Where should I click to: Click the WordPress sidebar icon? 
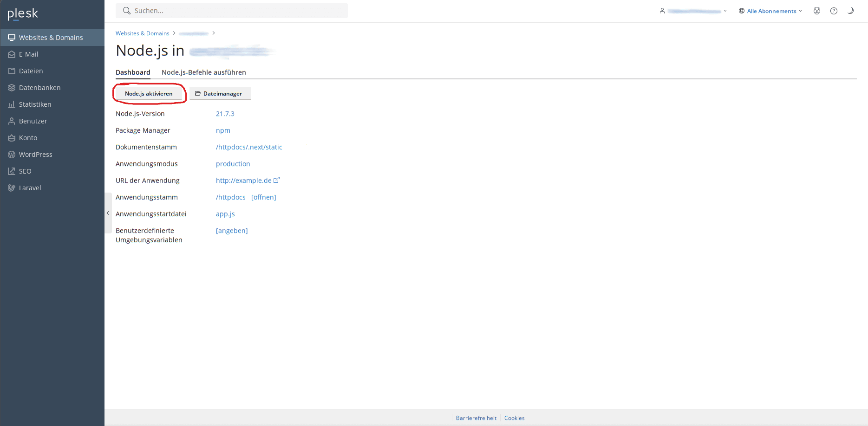[12, 155]
